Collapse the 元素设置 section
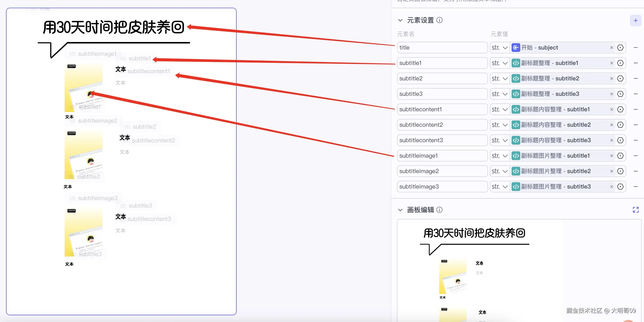This screenshot has height=322, width=644. pos(400,20)
